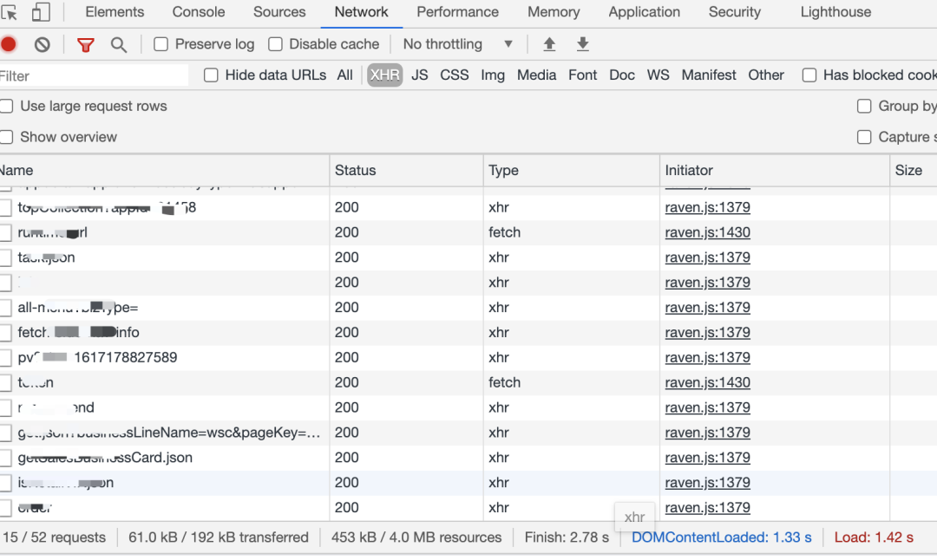Enable the Preserve log checkbox
This screenshot has height=560, width=937.
coord(161,44)
